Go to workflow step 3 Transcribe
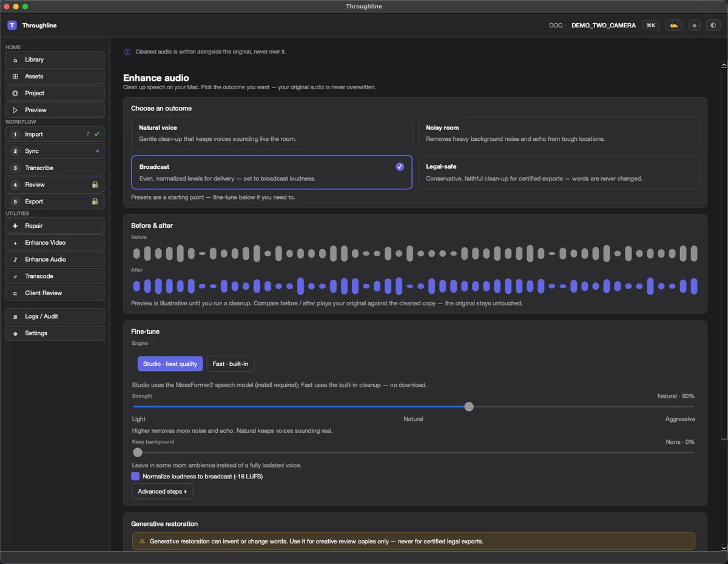 click(55, 168)
